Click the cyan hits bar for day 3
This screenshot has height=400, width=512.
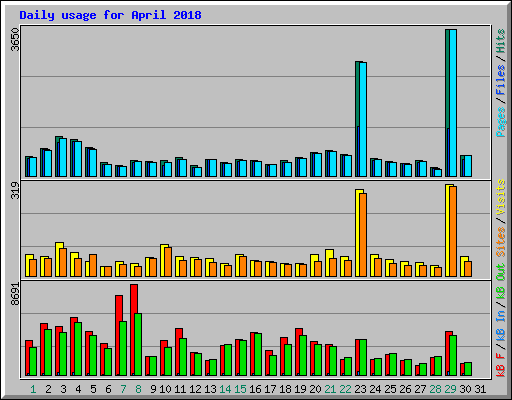click(63, 157)
